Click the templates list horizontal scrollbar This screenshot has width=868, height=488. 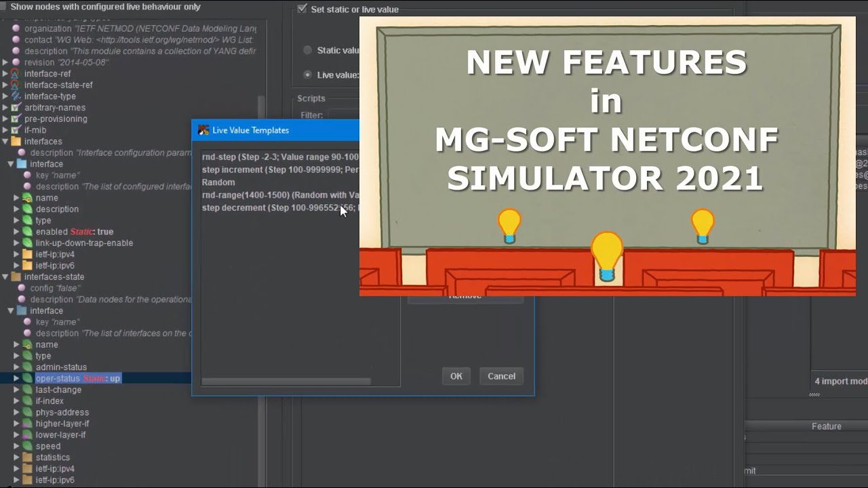click(x=286, y=382)
